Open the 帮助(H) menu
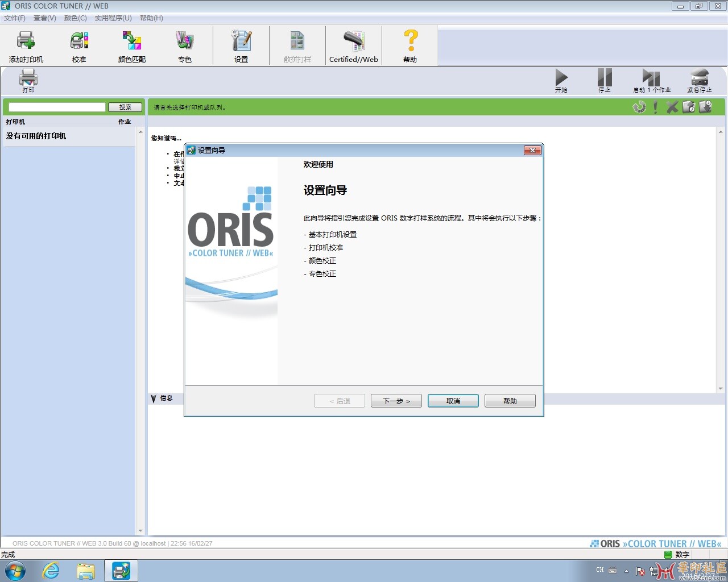 [151, 18]
